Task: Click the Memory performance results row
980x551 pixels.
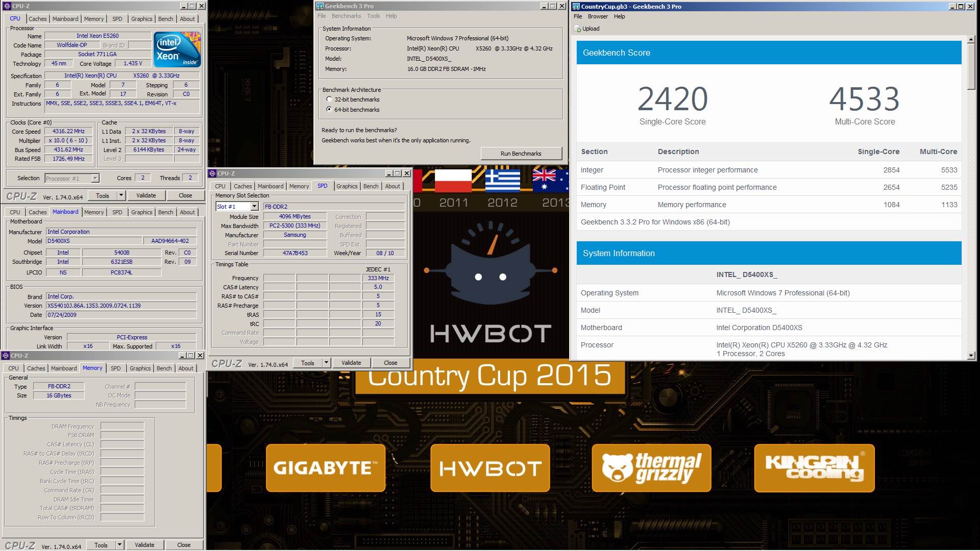Action: (769, 205)
